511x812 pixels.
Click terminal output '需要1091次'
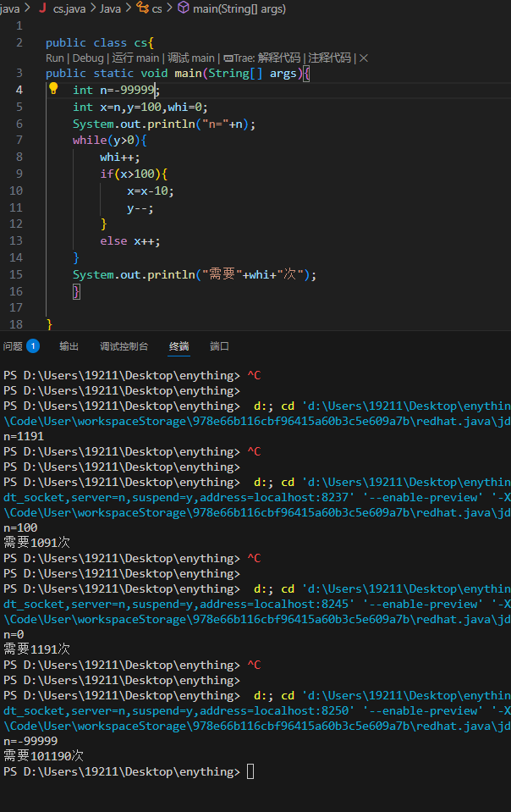pos(36,543)
